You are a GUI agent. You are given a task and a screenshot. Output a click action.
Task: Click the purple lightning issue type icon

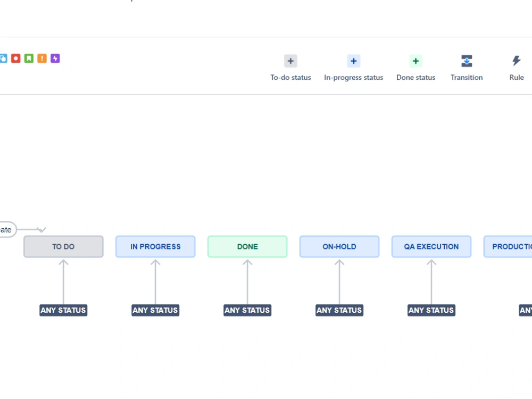55,58
